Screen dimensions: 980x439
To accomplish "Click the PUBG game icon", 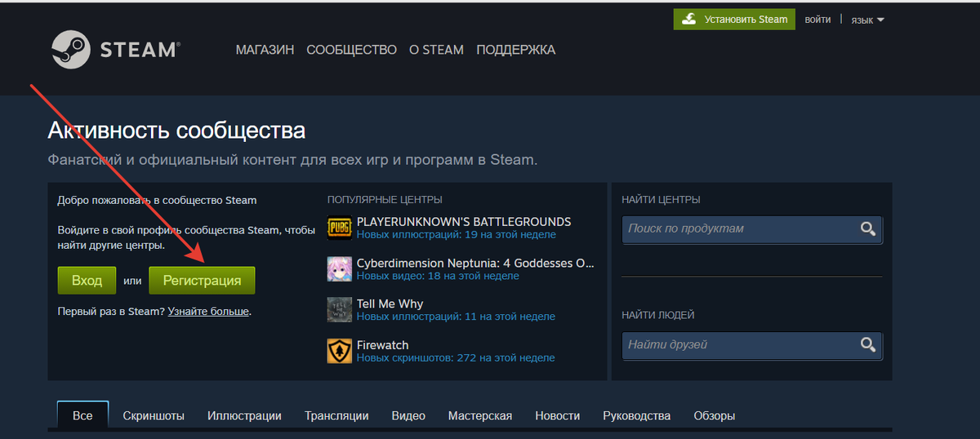I will (x=340, y=228).
